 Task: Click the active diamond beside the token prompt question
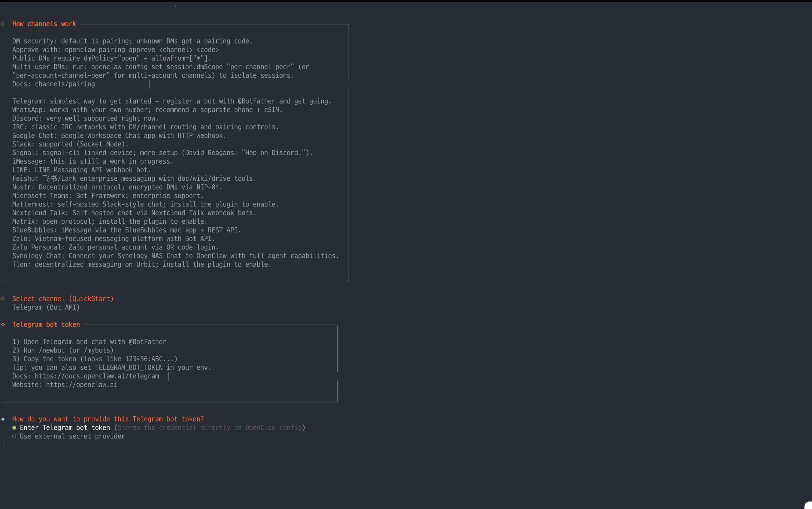click(3, 419)
